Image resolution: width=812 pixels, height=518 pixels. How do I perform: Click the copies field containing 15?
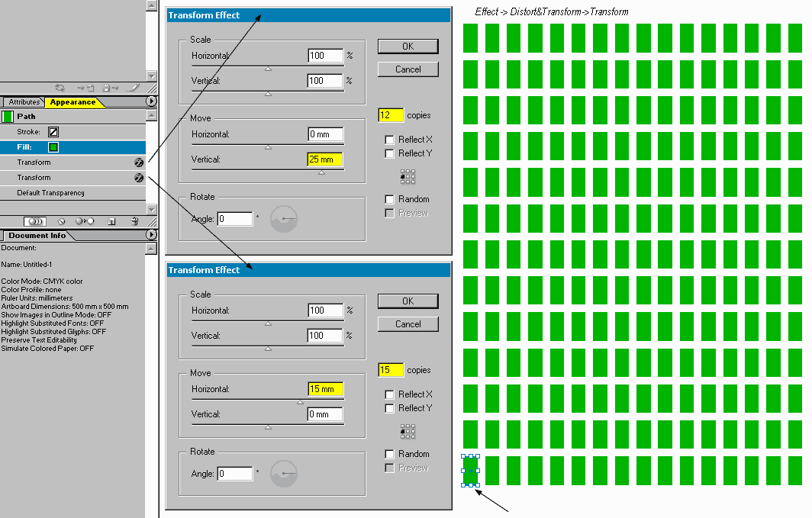point(391,370)
